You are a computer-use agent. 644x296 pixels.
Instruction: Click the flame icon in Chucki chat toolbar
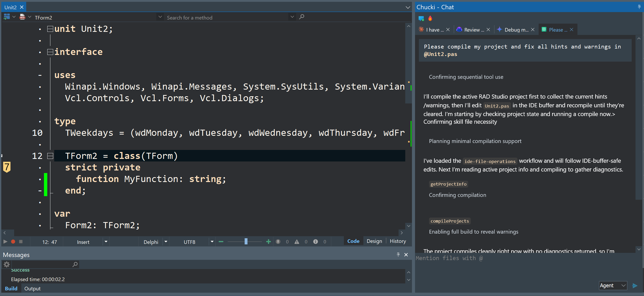click(x=430, y=18)
